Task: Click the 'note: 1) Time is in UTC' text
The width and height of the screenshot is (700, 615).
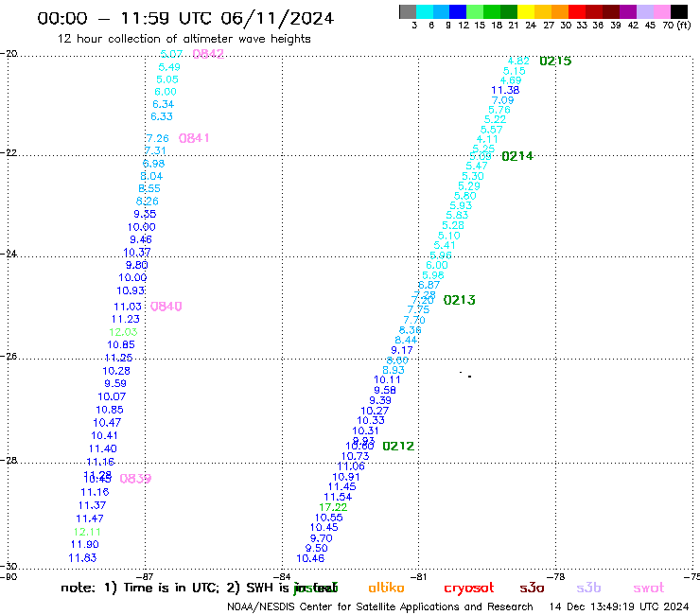Action: 140,588
